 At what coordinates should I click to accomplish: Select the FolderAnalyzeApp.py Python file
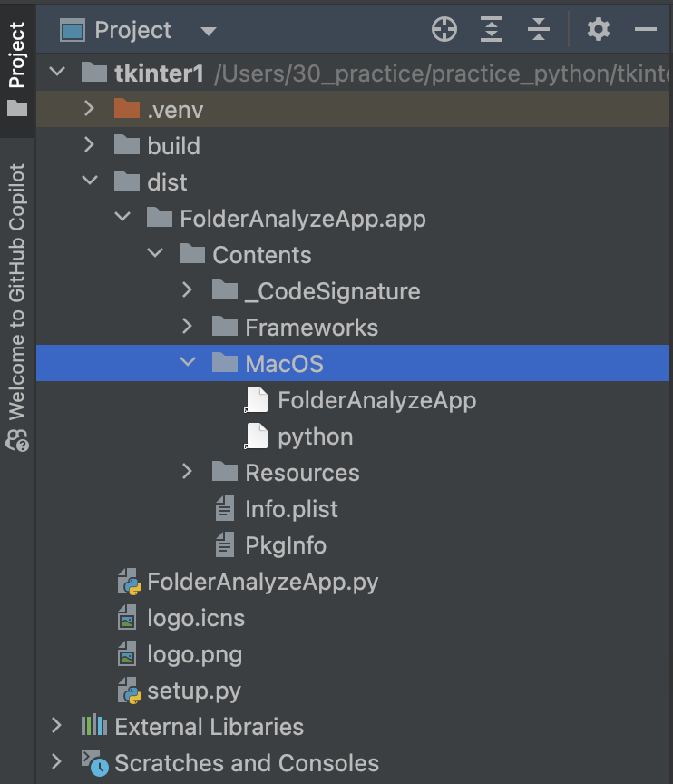click(262, 582)
